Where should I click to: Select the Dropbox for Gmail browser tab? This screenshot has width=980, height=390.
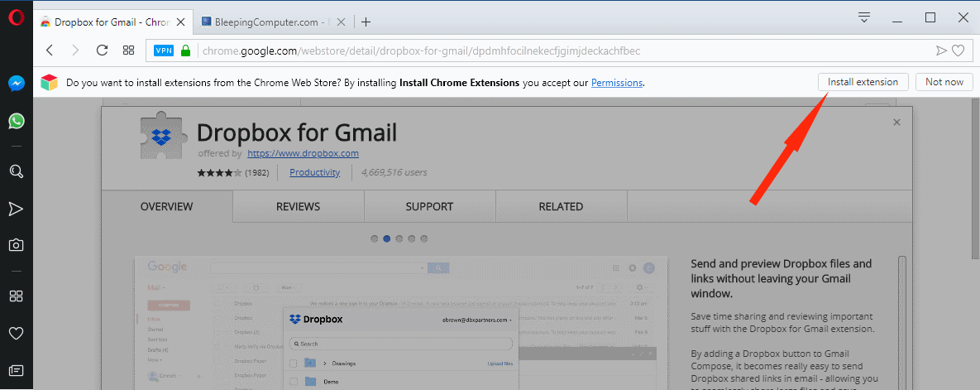(112, 22)
